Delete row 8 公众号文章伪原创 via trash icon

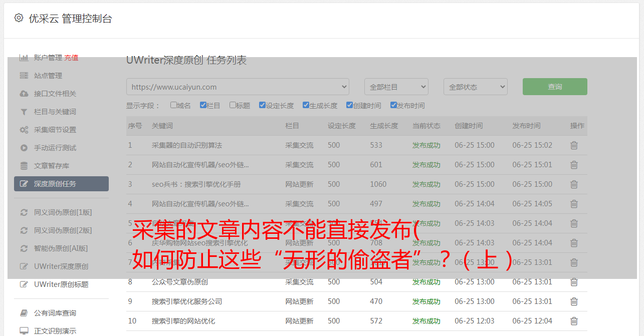click(x=574, y=282)
